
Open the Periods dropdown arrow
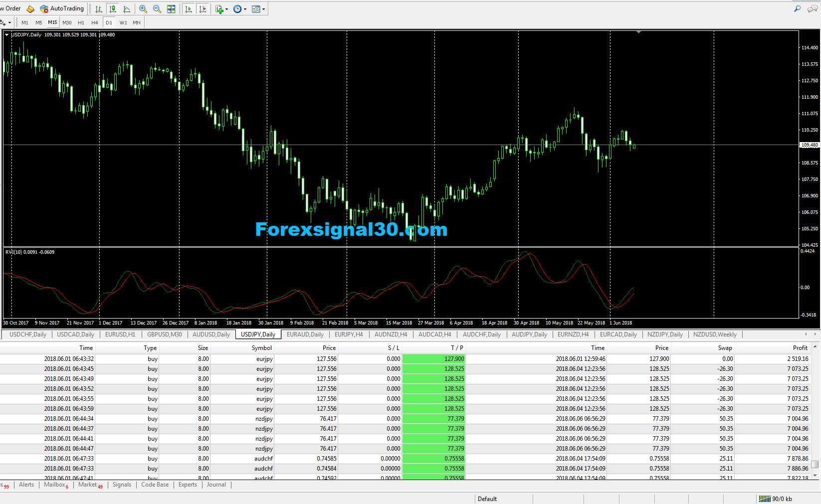pyautogui.click(x=244, y=8)
